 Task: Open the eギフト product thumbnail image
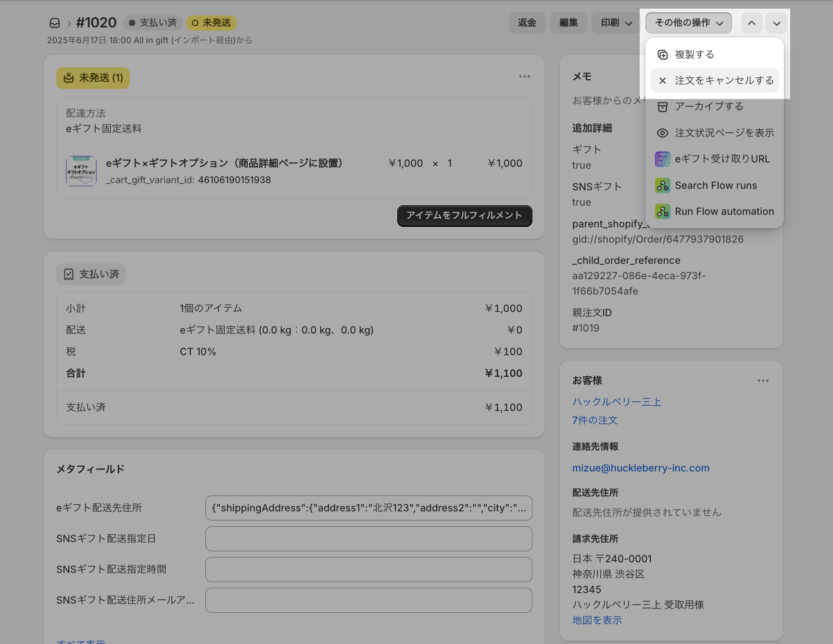tap(81, 171)
